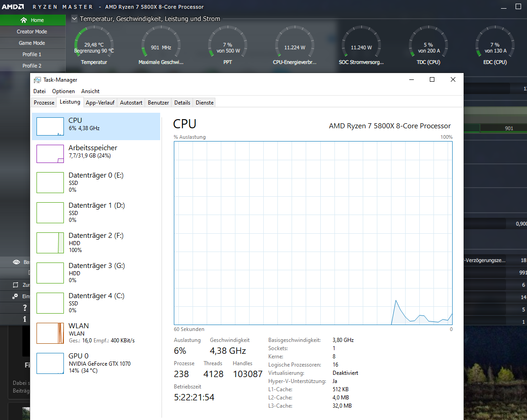Screen dimensions: 527x420
Task: Open the Optionen menu in Task-Manager
Action: [63, 91]
